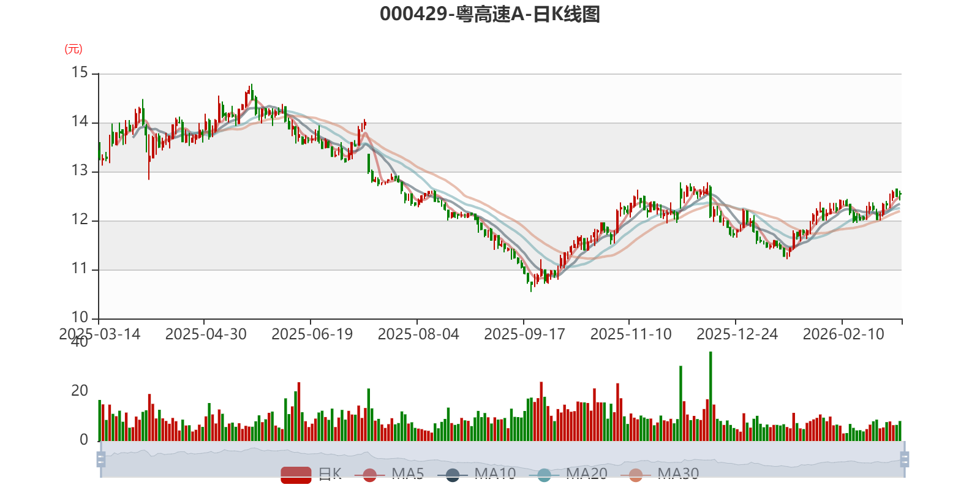Screen dimensions: 980x490
Task: Click the price axis label 12
Action: (x=80, y=220)
